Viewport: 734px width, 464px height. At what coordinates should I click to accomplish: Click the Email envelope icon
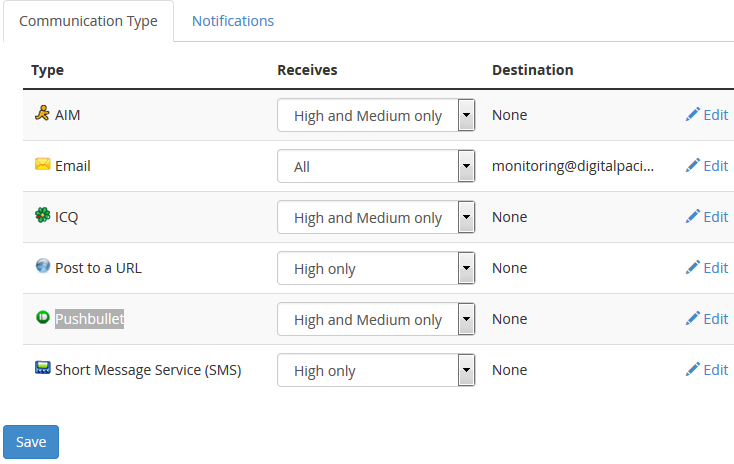coord(43,164)
